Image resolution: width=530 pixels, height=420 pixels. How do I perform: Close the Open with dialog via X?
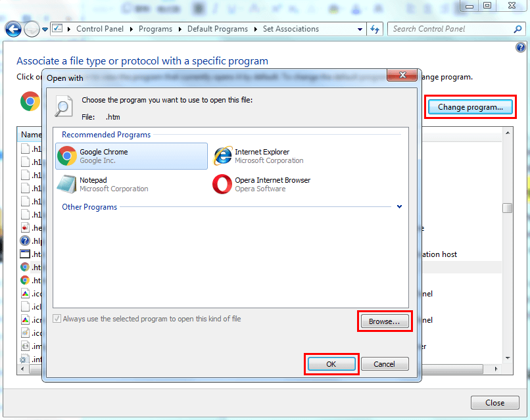402,75
